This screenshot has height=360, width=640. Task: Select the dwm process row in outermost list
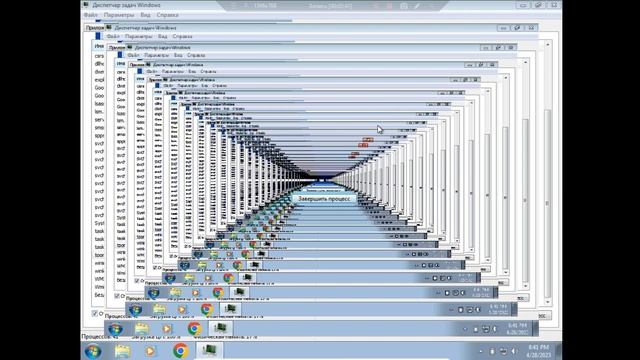pos(99,71)
